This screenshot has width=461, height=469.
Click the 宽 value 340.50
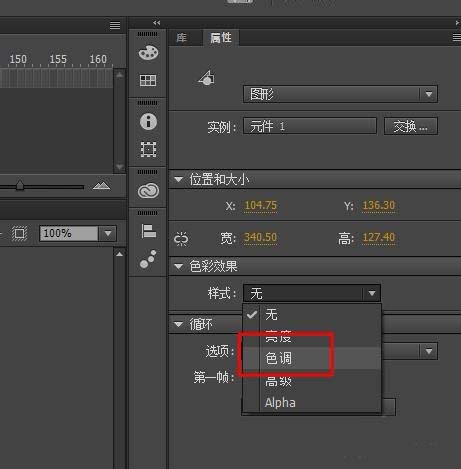(261, 238)
